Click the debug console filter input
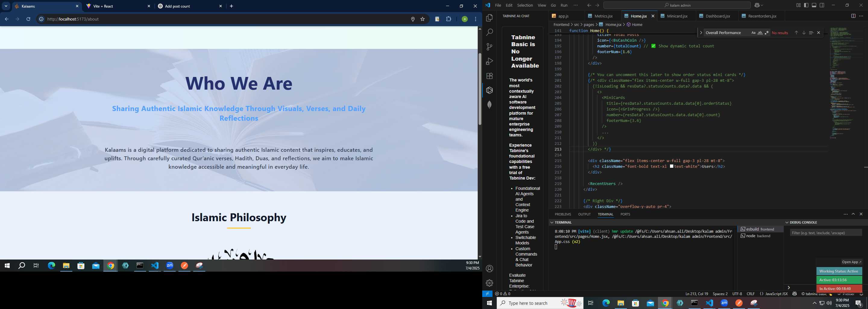The height and width of the screenshot is (309, 868). [826, 233]
